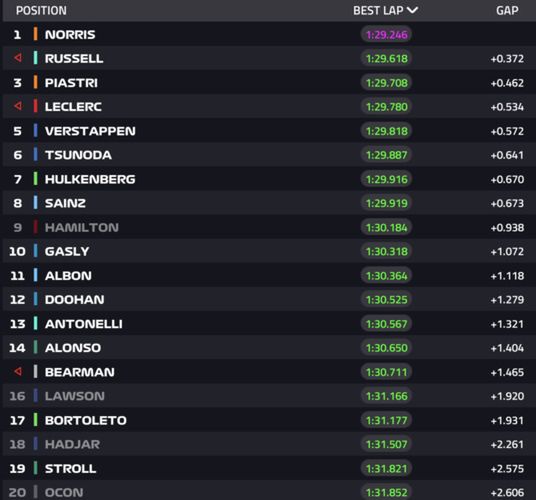This screenshot has height=500, width=536.
Task: Click Bearman's white team color bar
Action: pyautogui.click(x=36, y=372)
